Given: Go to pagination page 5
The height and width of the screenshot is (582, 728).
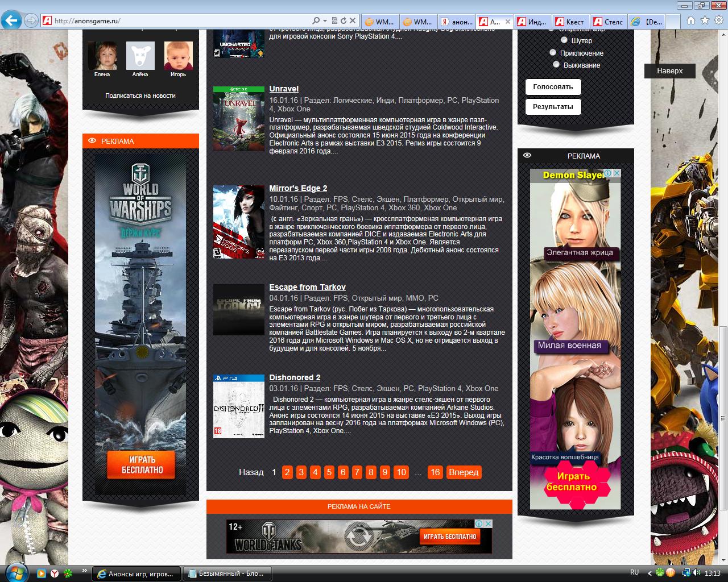Looking at the screenshot, I should (x=329, y=472).
